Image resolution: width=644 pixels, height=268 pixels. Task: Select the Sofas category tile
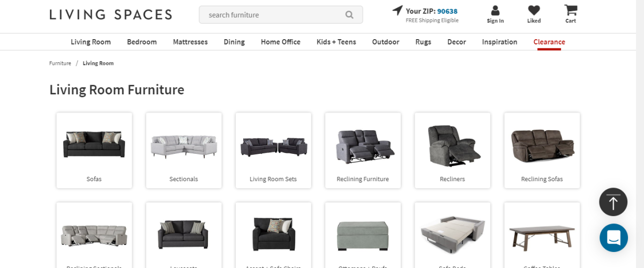(94, 150)
